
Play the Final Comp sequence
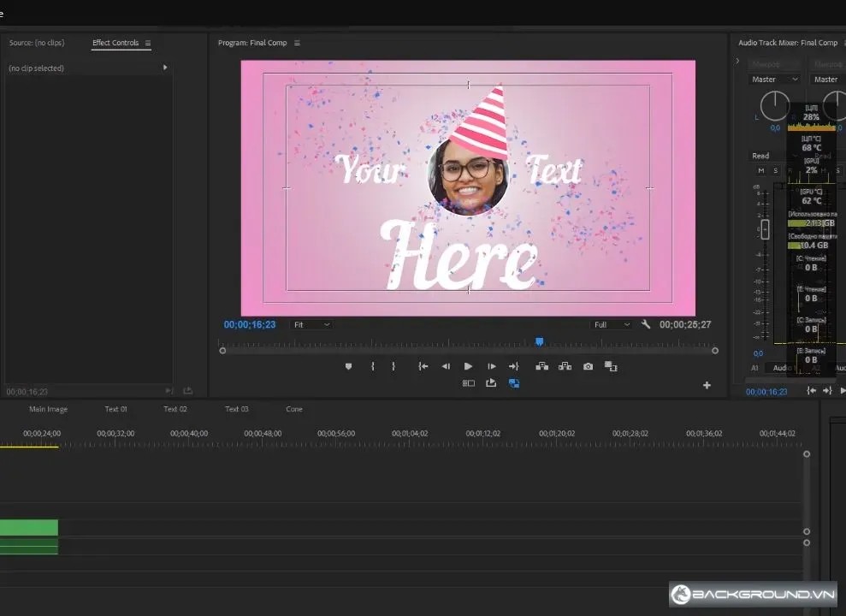pos(468,366)
